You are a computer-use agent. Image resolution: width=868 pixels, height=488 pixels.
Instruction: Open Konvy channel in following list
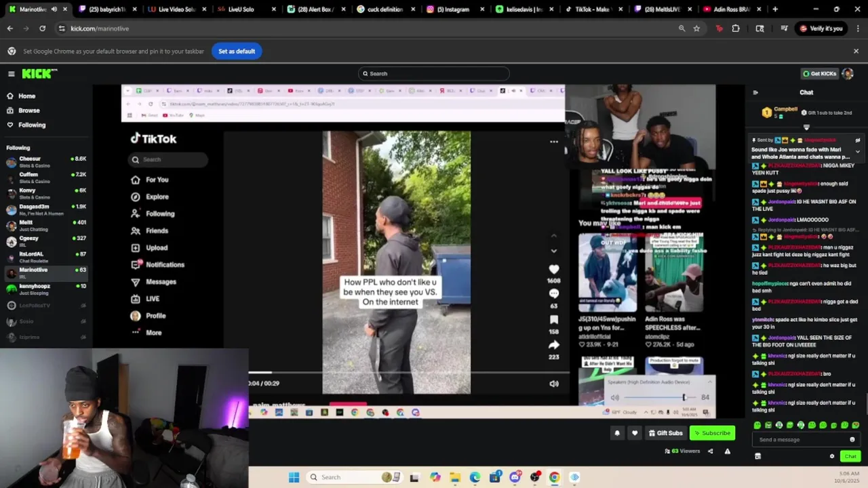pyautogui.click(x=46, y=193)
